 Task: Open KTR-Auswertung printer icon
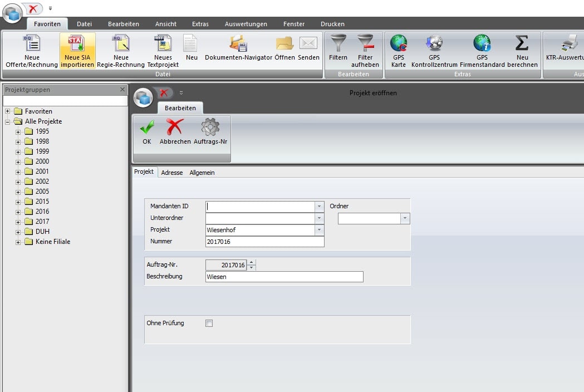click(565, 47)
